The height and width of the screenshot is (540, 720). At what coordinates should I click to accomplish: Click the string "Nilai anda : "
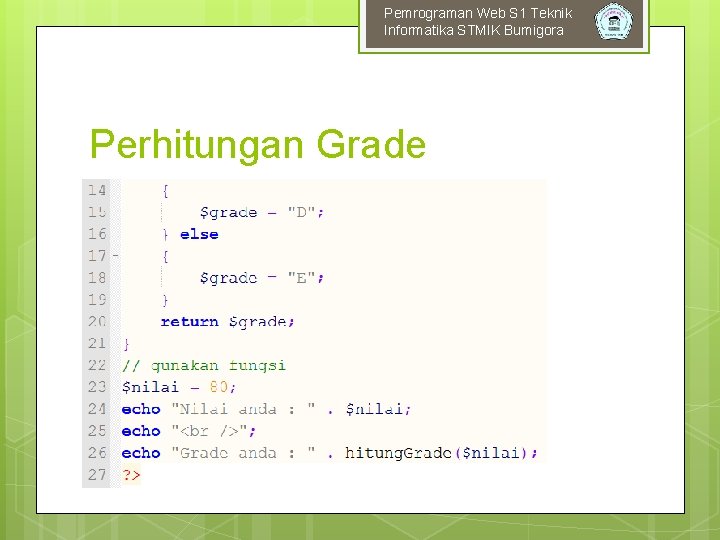coord(243,409)
